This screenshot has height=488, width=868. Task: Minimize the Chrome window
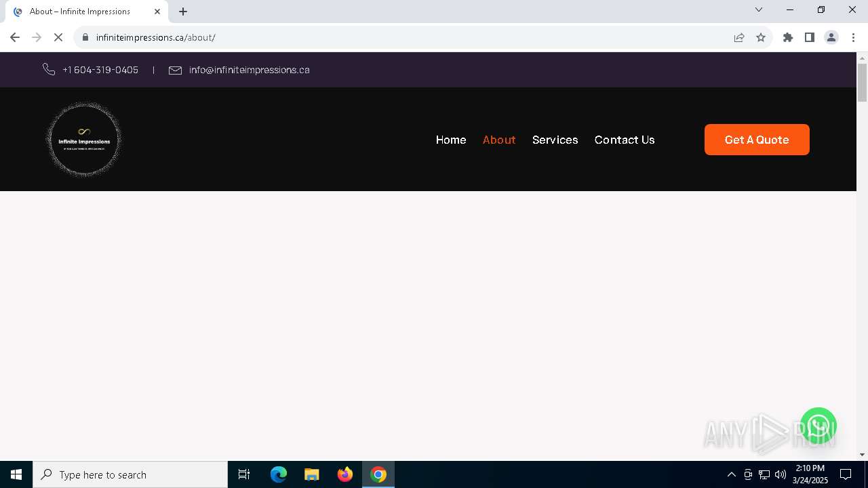coord(790,9)
